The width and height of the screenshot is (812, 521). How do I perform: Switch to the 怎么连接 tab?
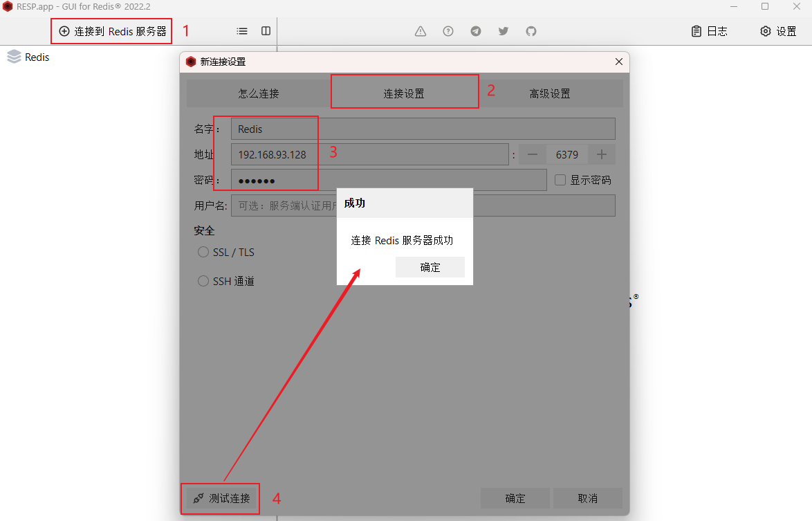coord(259,93)
